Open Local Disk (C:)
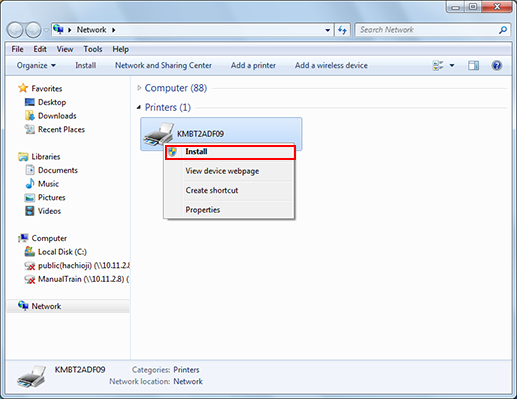This screenshot has height=399, width=517. (62, 252)
